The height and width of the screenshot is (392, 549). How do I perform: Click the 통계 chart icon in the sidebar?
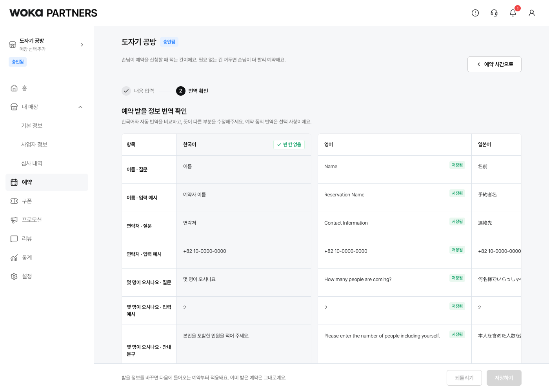tap(14, 258)
